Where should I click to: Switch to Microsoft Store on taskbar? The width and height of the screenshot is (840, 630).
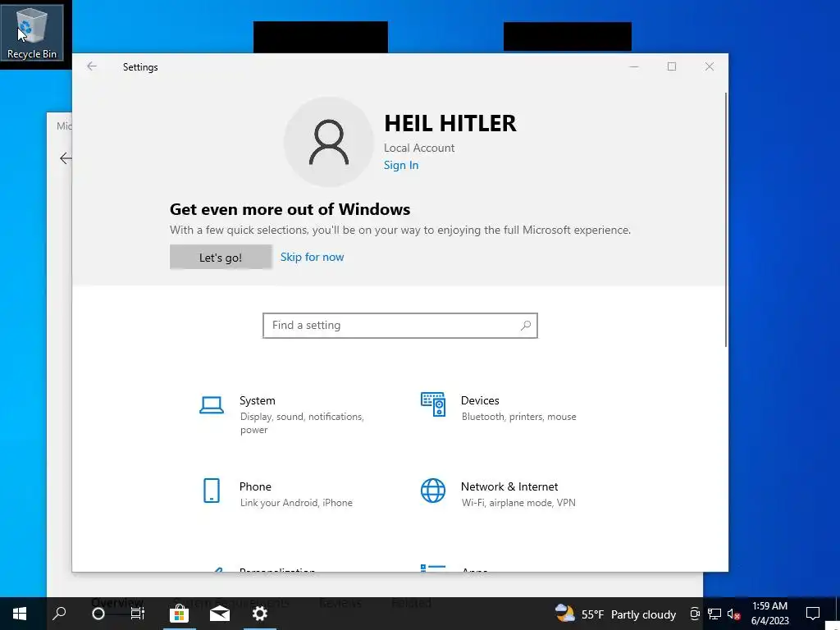[x=179, y=614]
